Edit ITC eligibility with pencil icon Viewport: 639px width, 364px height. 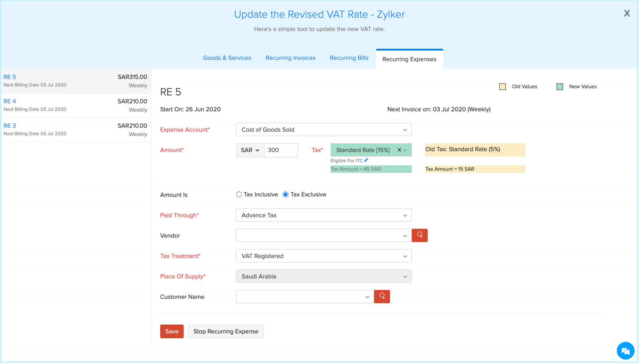[x=366, y=160]
